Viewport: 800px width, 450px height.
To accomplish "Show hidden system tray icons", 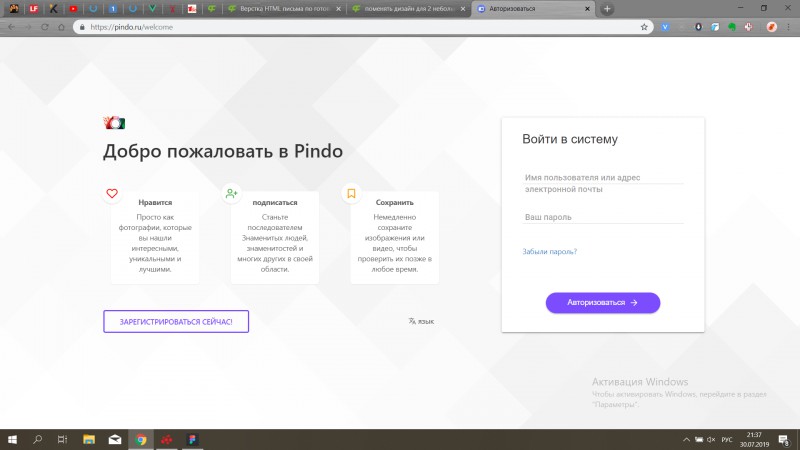I will pos(686,439).
